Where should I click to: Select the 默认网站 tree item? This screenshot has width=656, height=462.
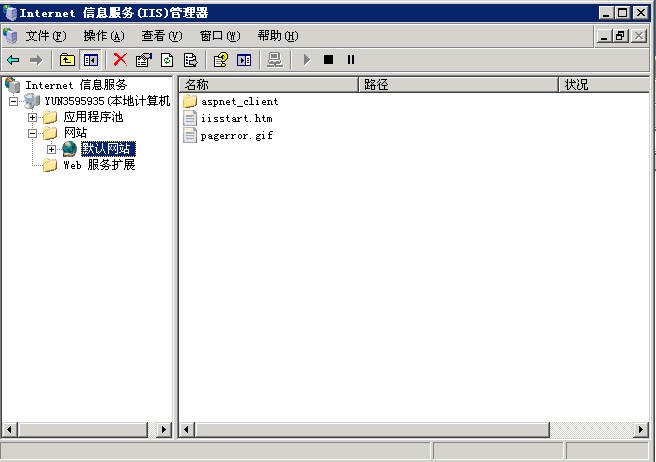coord(108,149)
